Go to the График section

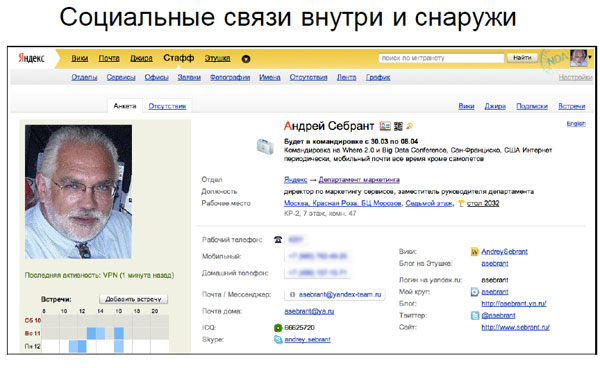coord(378,77)
